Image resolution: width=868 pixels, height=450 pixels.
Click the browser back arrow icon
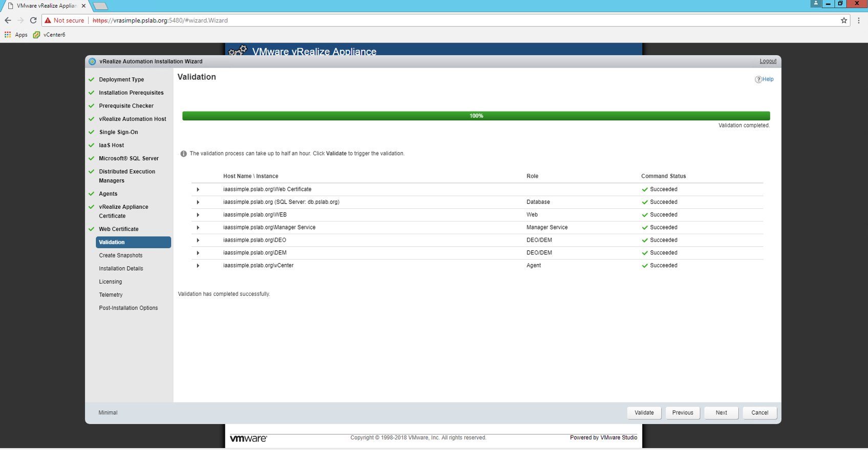click(x=8, y=20)
